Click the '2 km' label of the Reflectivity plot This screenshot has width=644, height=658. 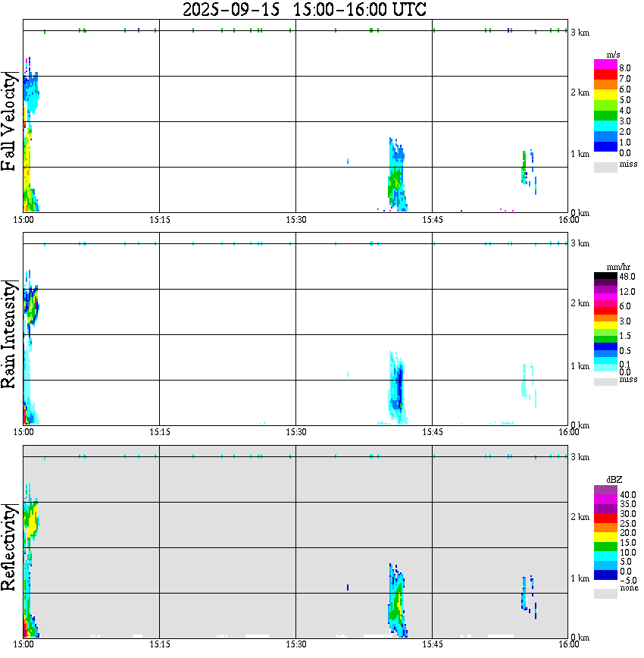click(580, 517)
